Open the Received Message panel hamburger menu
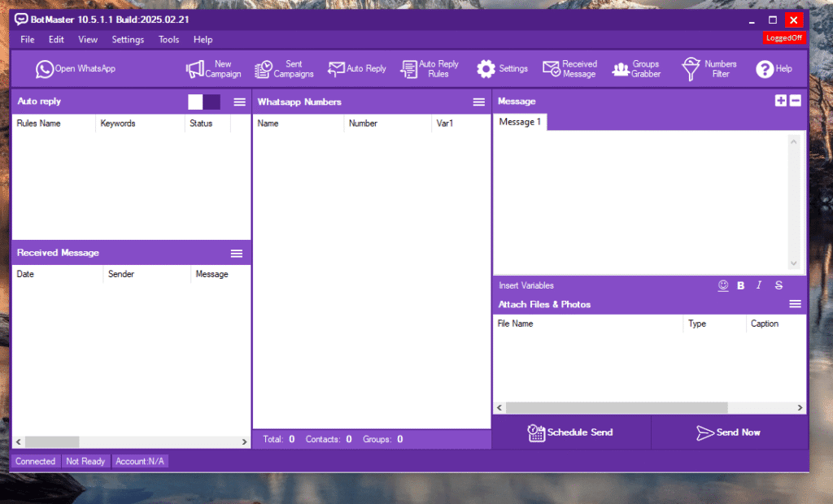Image resolution: width=833 pixels, height=504 pixels. click(237, 254)
